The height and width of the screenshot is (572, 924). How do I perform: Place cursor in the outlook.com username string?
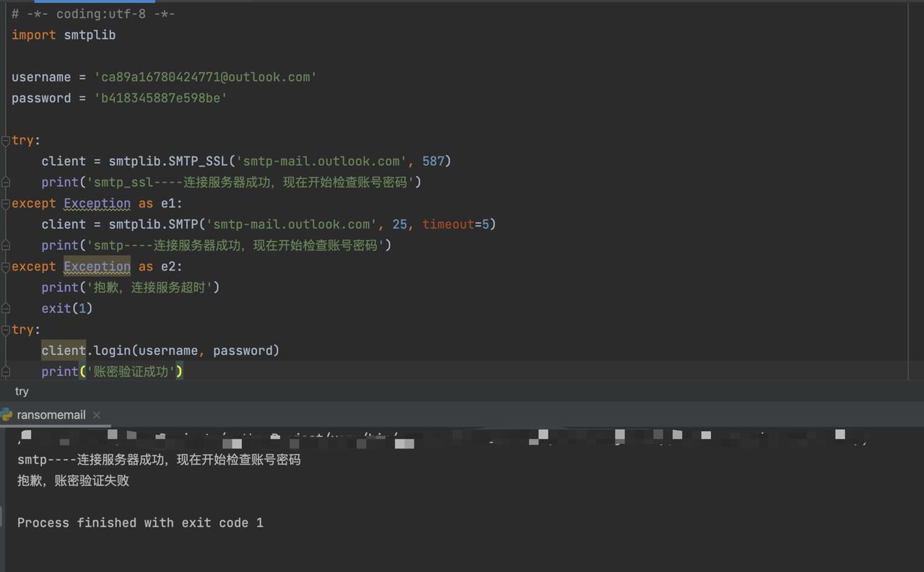[206, 77]
